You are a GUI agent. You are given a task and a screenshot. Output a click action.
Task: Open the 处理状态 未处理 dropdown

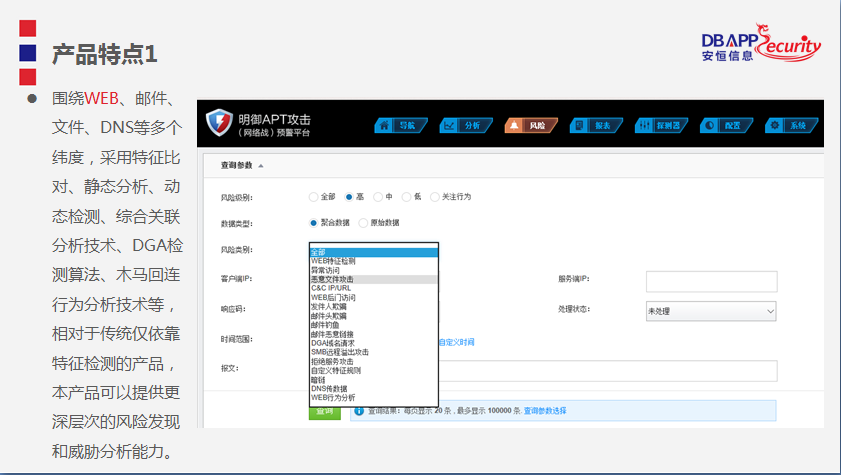pyautogui.click(x=711, y=311)
